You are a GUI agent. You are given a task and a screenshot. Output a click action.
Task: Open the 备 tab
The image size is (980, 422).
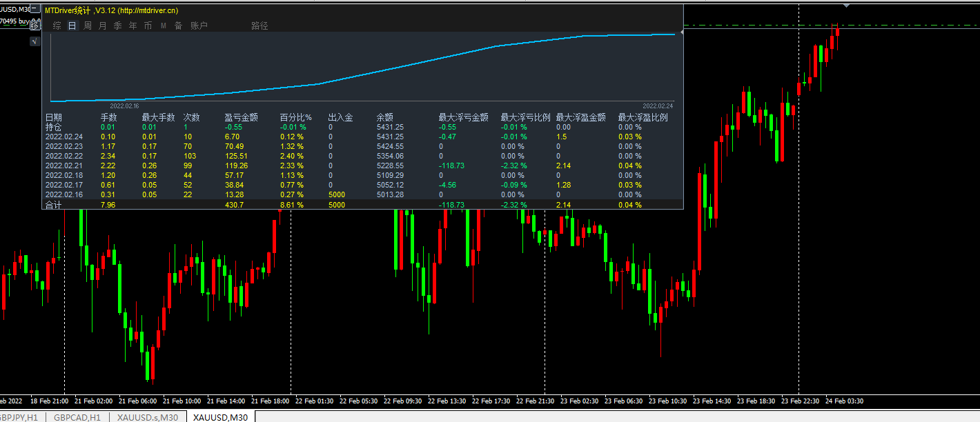(x=179, y=26)
